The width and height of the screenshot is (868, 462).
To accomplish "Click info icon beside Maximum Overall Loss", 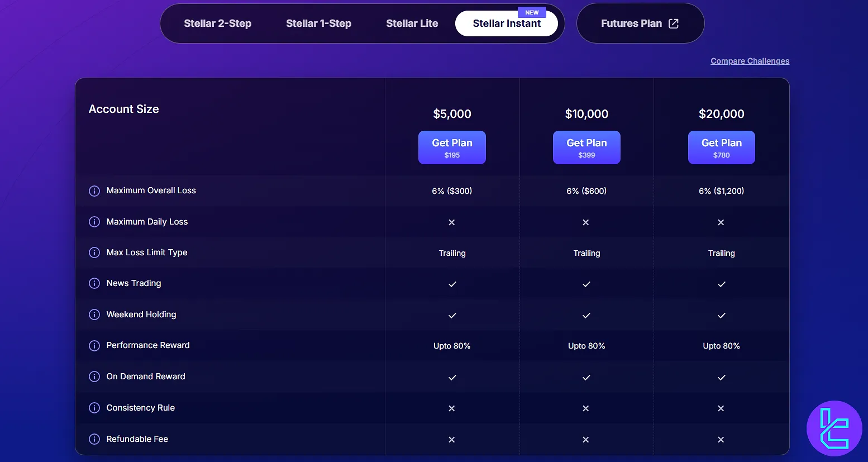I will (x=94, y=191).
